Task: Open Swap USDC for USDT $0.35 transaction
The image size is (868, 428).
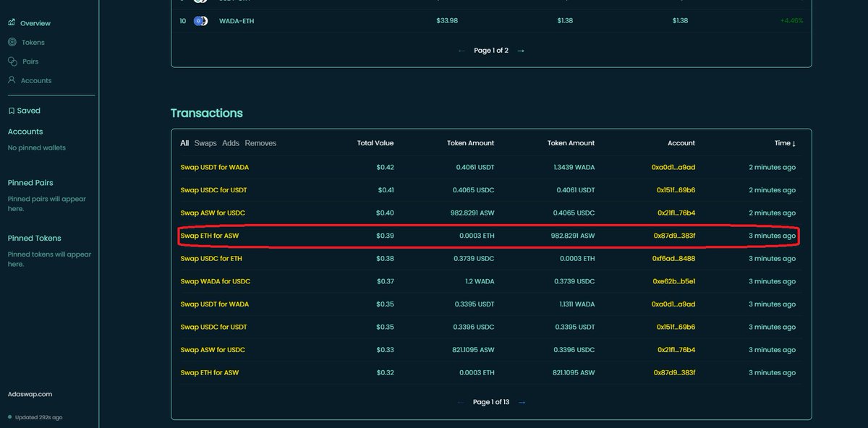Action: pyautogui.click(x=213, y=327)
